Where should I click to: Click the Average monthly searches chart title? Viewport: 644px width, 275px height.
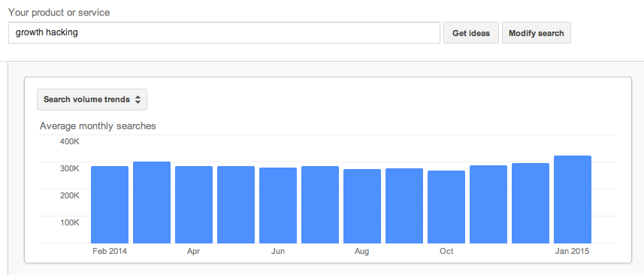[x=98, y=126]
